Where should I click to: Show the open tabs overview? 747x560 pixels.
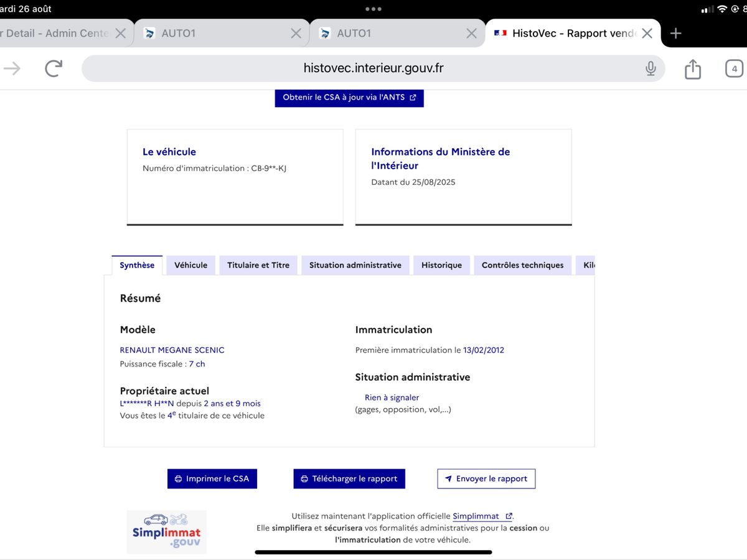tap(735, 68)
